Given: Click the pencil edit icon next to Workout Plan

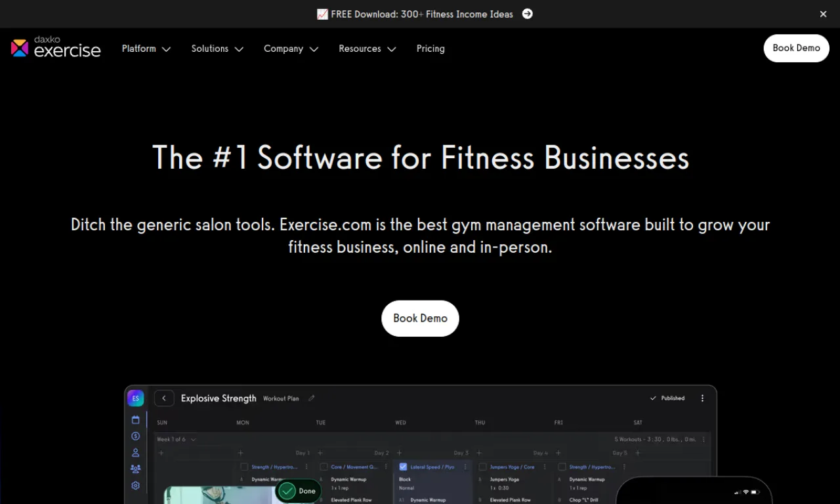Looking at the screenshot, I should 312,398.
